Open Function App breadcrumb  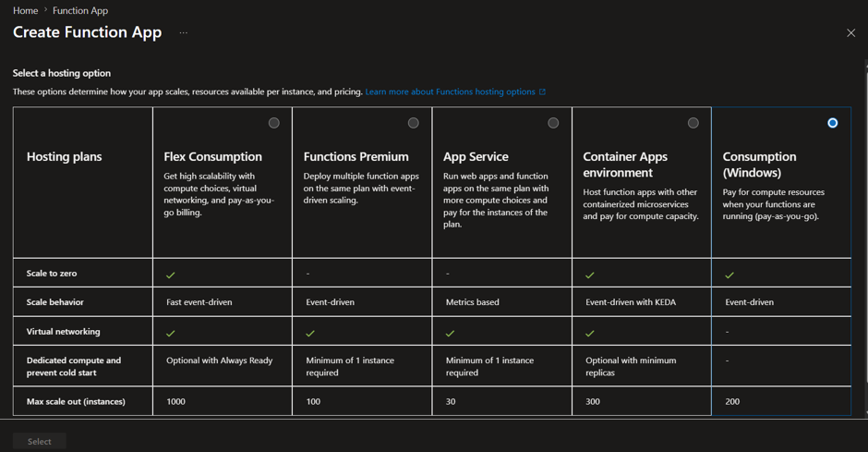80,10
